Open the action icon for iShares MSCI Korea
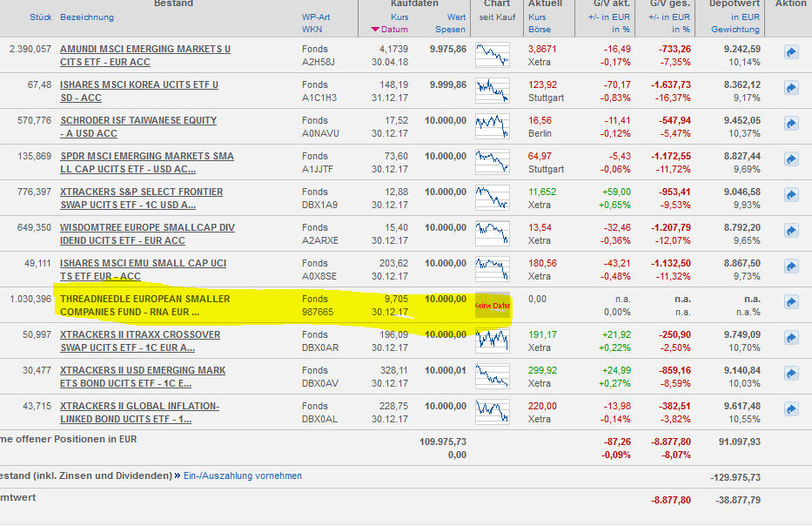Screen dimensions: 812x526 click(x=790, y=88)
